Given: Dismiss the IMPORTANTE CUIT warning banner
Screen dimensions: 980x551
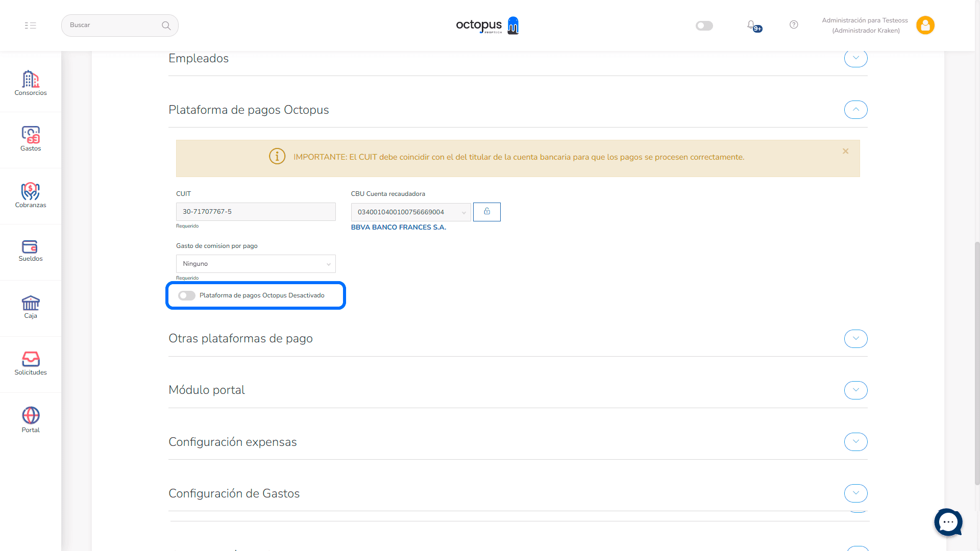Looking at the screenshot, I should point(845,151).
